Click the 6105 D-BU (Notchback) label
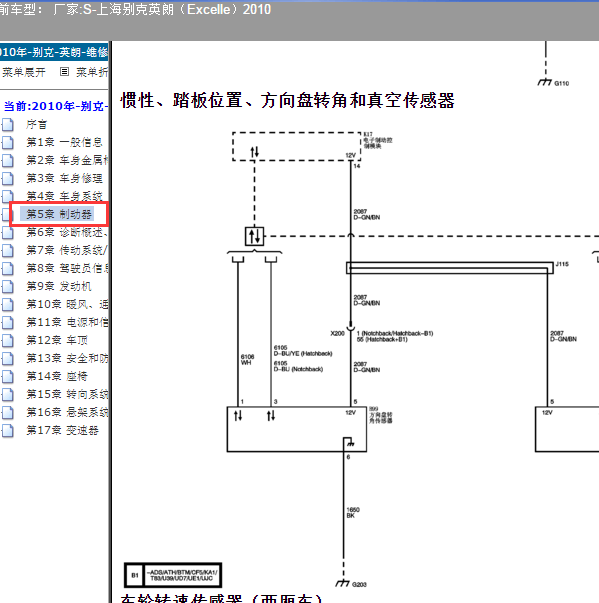This screenshot has height=603, width=599. click(298, 366)
